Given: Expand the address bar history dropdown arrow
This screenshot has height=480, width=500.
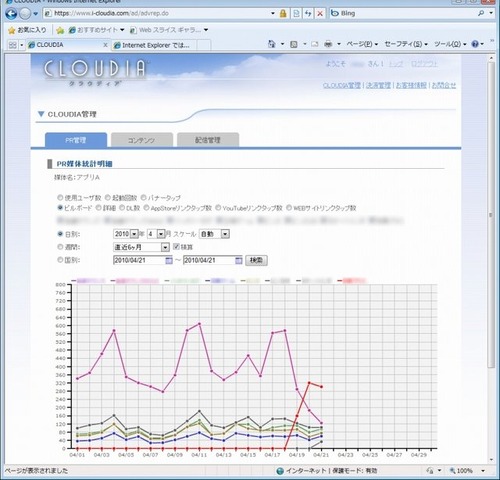Looking at the screenshot, I should pos(273,13).
